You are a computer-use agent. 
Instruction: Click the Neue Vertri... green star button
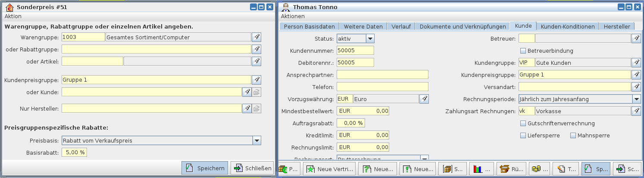click(330, 169)
